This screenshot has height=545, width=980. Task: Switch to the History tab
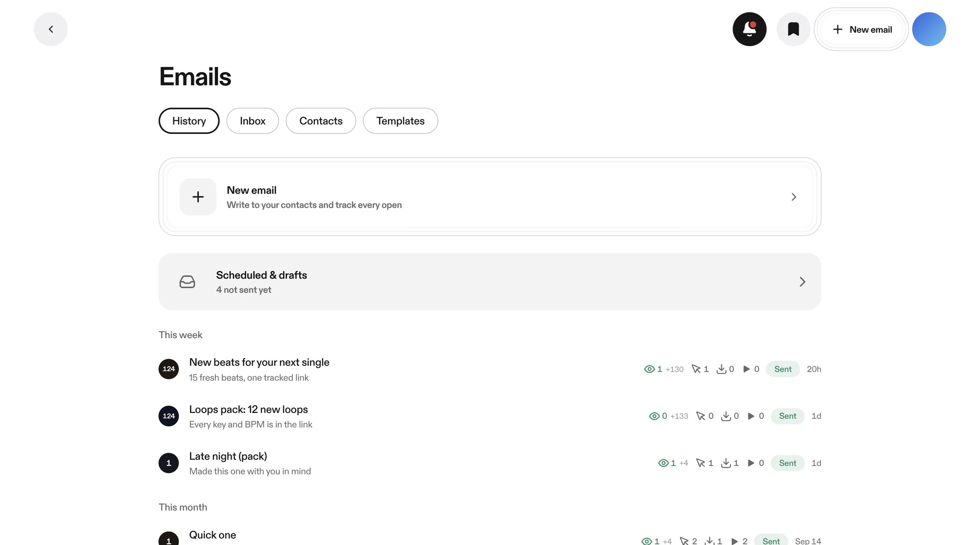(x=189, y=121)
